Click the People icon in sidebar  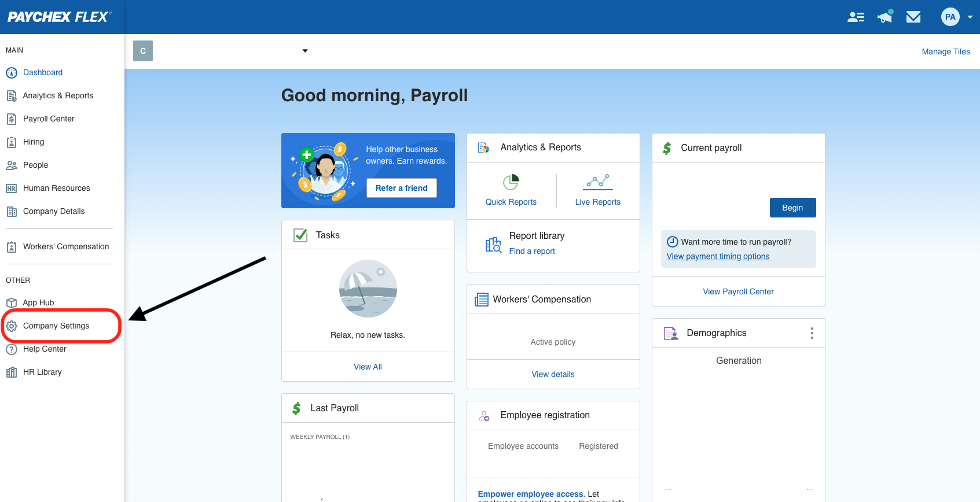point(12,165)
